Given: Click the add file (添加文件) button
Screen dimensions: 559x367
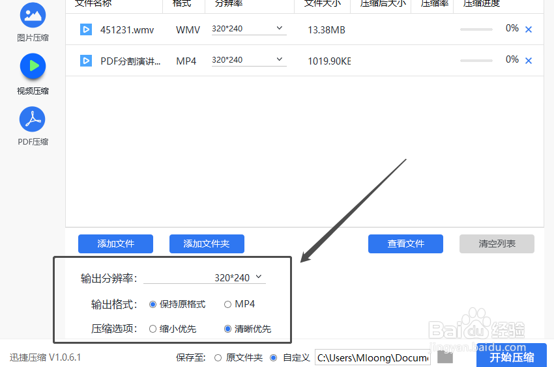Looking at the screenshot, I should (x=116, y=244).
